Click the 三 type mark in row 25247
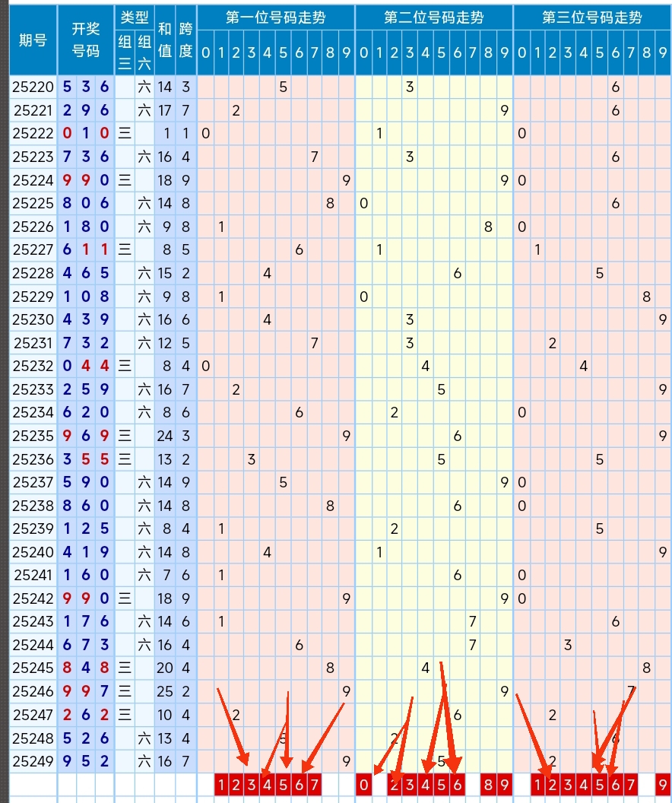The width and height of the screenshot is (672, 803). (125, 714)
